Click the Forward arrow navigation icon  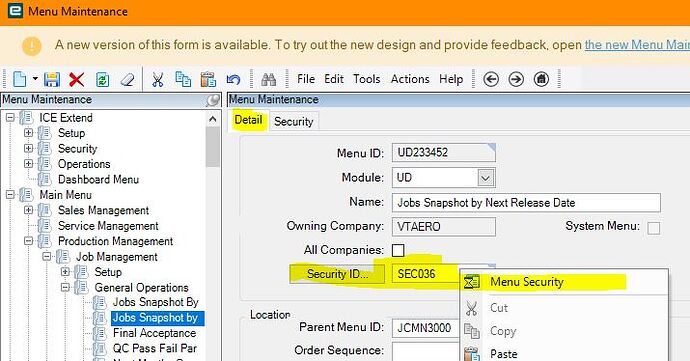tap(516, 80)
